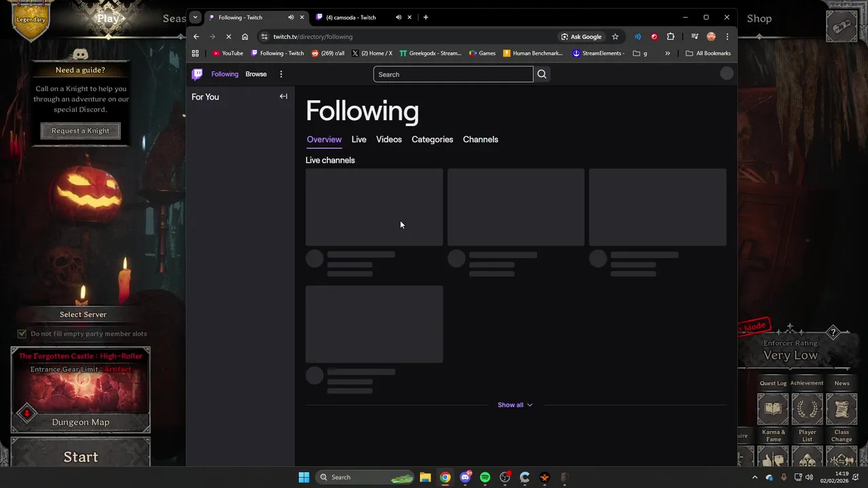868x488 pixels.
Task: Click the red extension icon in toolbar
Action: tap(654, 37)
